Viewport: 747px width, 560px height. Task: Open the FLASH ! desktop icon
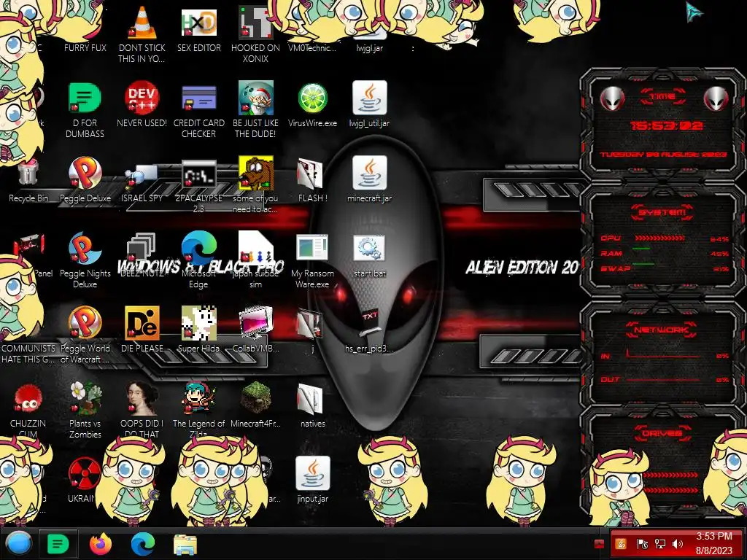[x=310, y=173]
